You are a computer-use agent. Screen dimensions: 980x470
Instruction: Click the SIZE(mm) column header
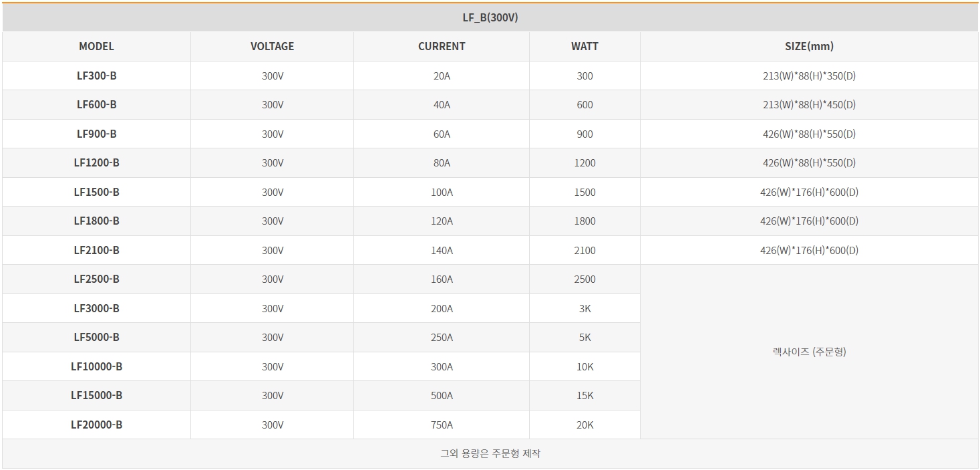tap(809, 47)
